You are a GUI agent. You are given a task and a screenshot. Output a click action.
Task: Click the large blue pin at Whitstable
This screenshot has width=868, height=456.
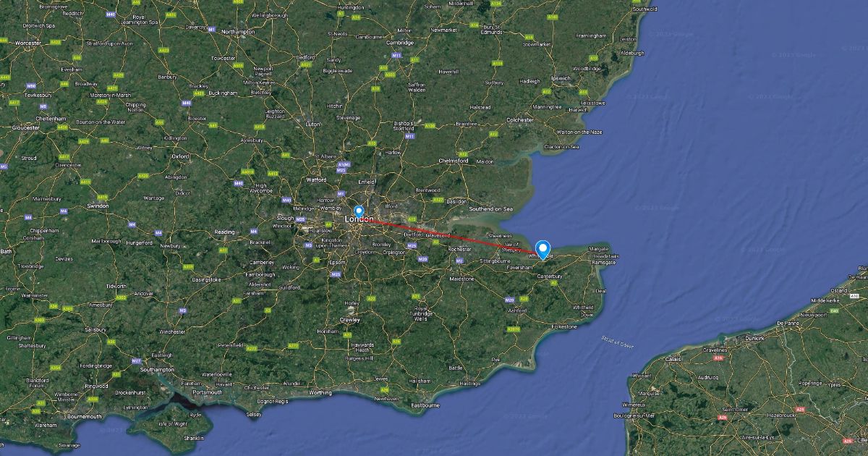pos(542,250)
